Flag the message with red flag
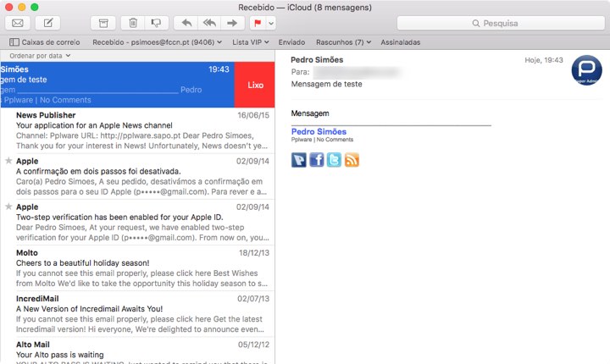This screenshot has width=610, height=364. pos(258,24)
